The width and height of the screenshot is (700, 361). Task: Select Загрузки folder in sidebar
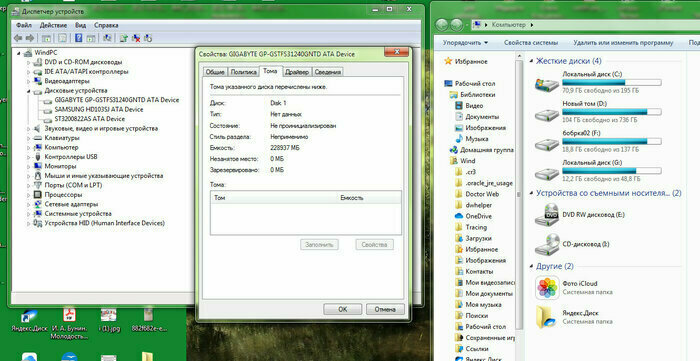473,238
